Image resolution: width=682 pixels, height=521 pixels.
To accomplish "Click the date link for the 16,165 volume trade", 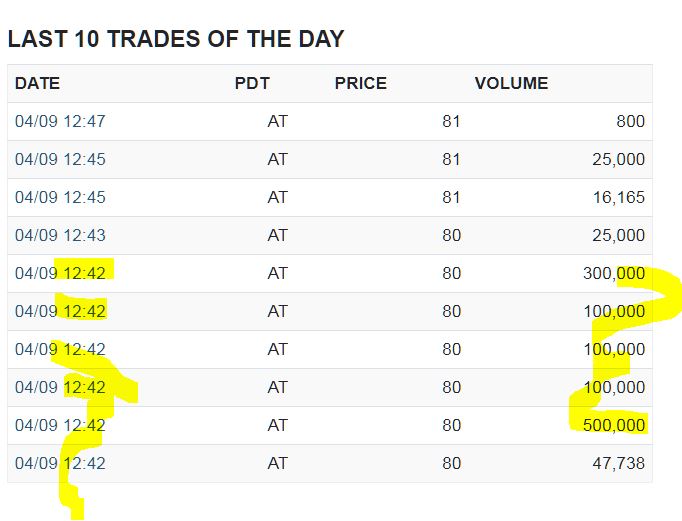I will point(60,198).
